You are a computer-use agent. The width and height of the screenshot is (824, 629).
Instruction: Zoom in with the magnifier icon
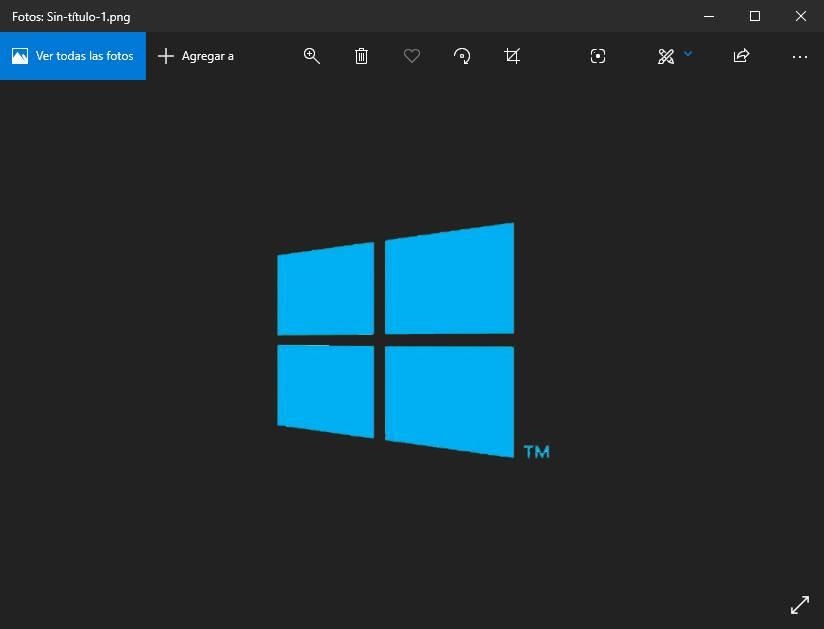[x=312, y=56]
